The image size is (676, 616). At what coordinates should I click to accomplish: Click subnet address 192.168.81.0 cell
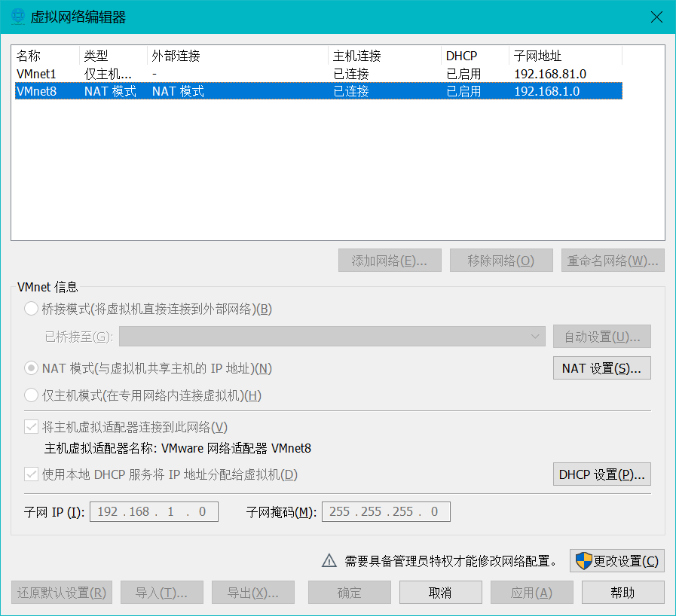tap(550, 74)
